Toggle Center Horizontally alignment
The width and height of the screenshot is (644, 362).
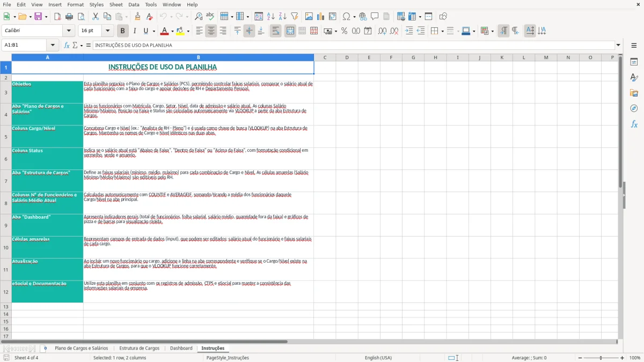(211, 31)
